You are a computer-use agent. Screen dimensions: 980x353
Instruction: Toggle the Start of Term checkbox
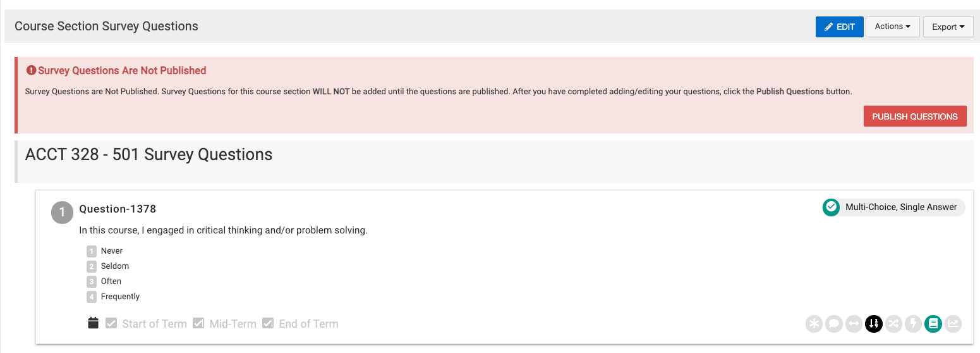111,323
